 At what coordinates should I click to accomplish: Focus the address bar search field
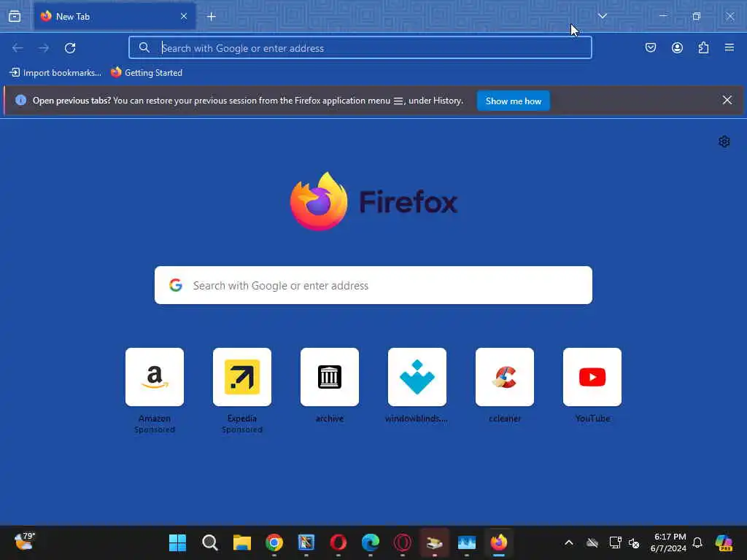pyautogui.click(x=360, y=48)
